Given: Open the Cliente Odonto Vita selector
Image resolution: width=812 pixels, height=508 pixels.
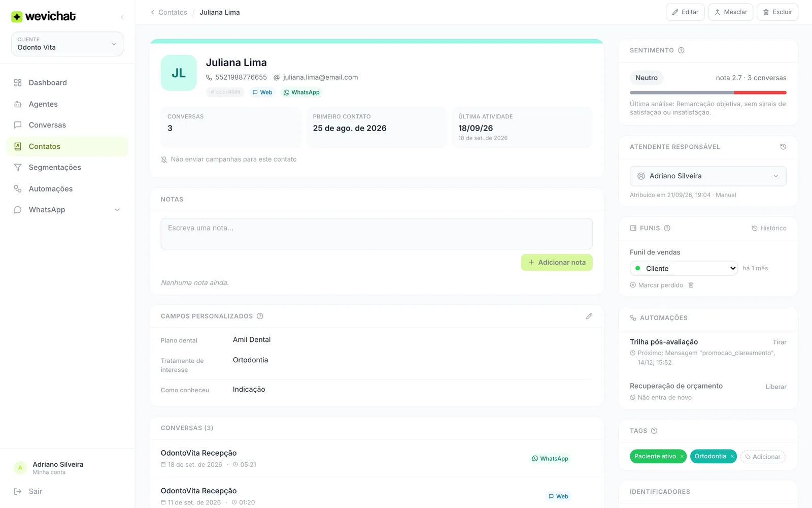Looking at the screenshot, I should click(67, 44).
